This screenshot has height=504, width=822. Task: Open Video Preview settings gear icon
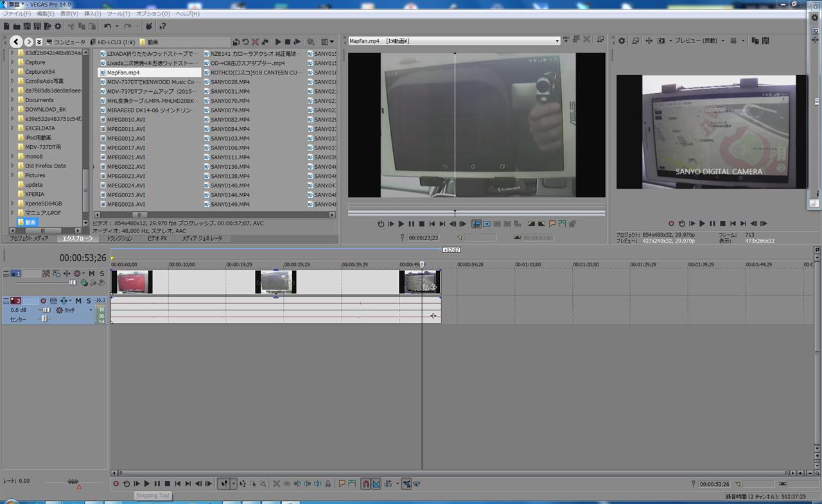[x=621, y=40]
